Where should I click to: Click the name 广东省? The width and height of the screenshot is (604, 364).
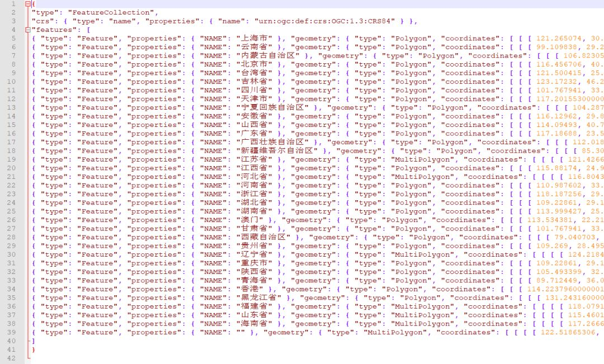pos(254,134)
